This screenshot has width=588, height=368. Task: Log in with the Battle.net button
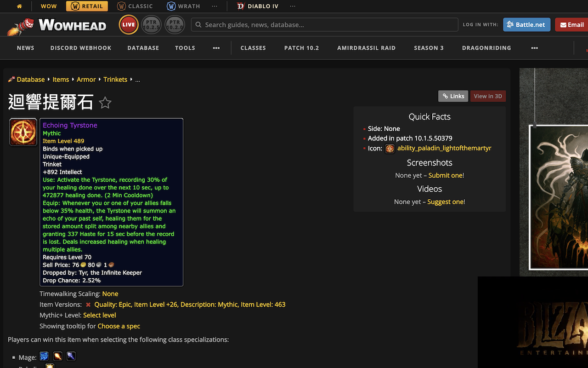pos(526,25)
